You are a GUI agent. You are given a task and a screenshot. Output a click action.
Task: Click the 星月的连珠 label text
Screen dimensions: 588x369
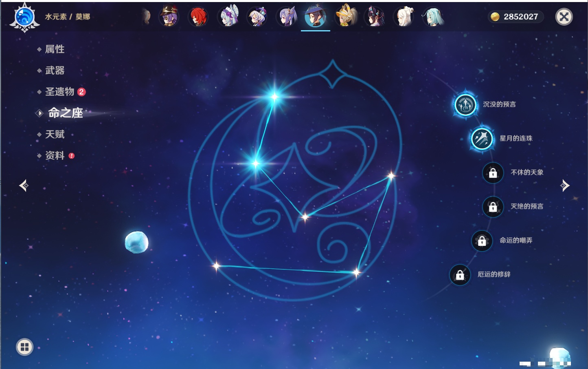516,138
